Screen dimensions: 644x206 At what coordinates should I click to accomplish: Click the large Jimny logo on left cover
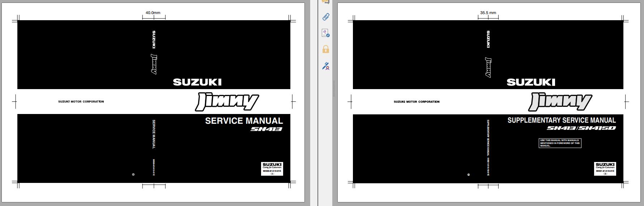tap(227, 102)
